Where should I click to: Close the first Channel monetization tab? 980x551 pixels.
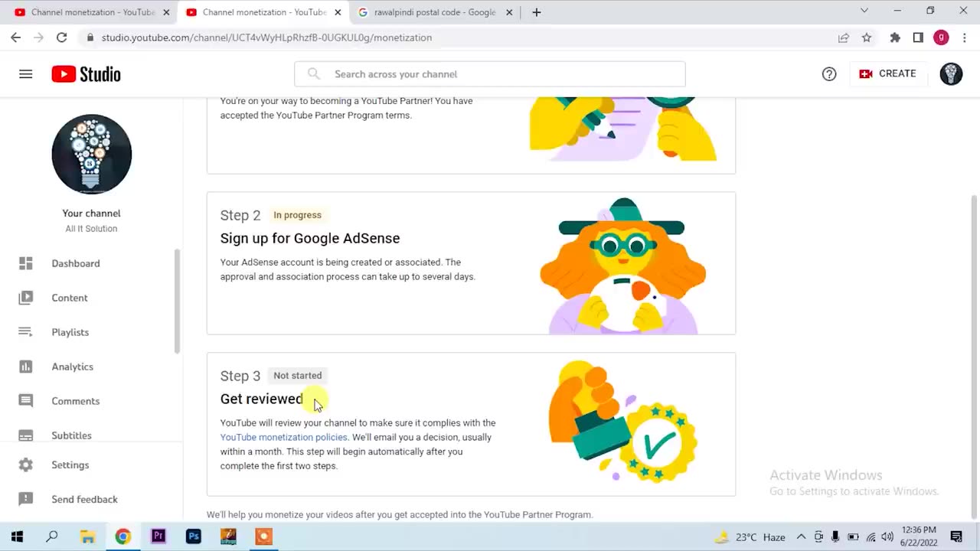pos(166,12)
